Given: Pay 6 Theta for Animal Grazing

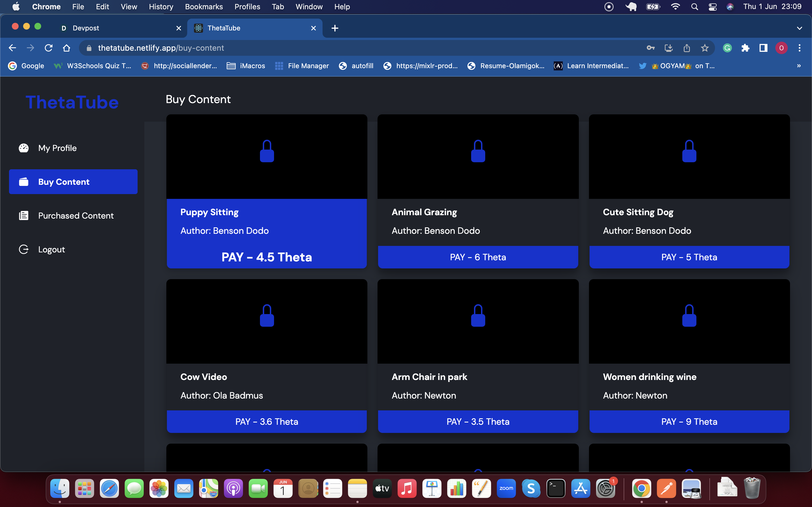Looking at the screenshot, I should tap(478, 257).
